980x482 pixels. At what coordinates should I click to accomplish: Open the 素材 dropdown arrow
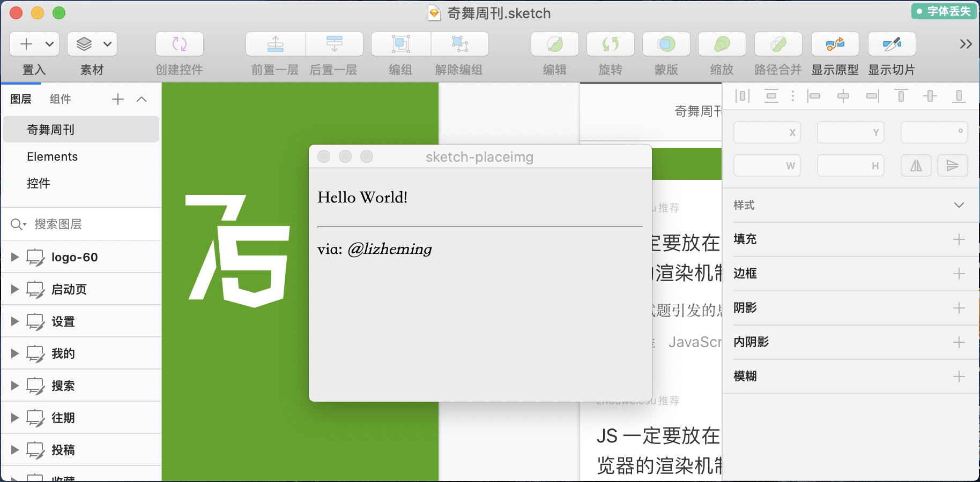107,44
